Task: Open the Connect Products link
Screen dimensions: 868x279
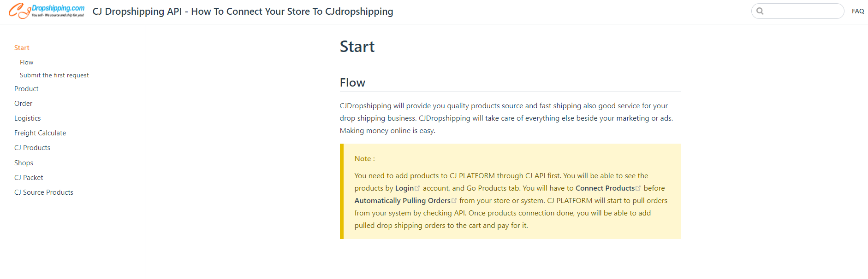Action: tap(605, 188)
